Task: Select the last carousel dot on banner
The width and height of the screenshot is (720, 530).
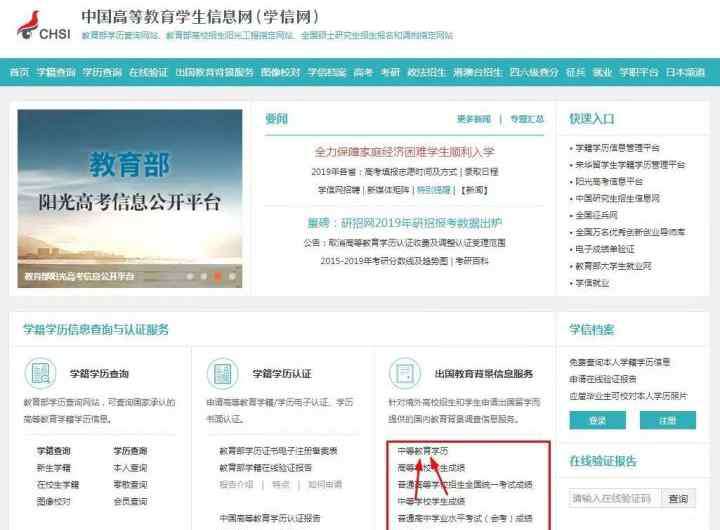Action: [232, 276]
